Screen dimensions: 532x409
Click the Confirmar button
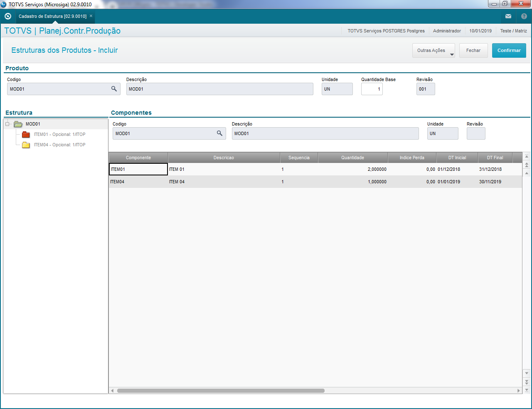tap(509, 50)
